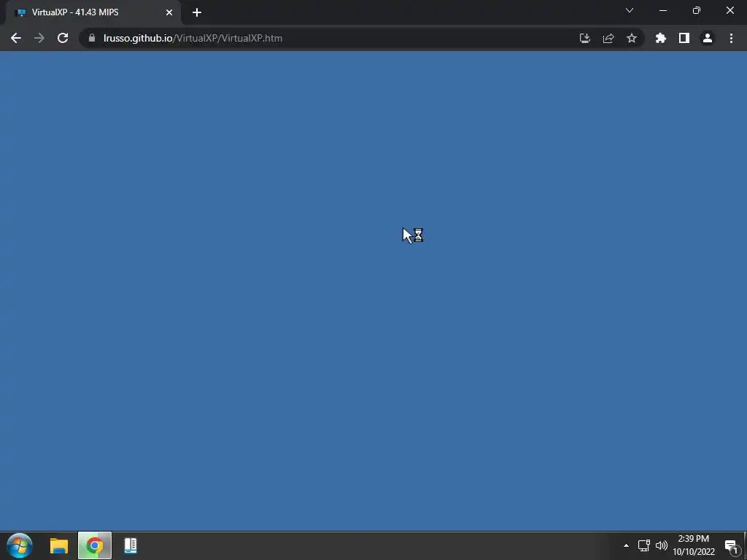747x560 pixels.
Task: Open the Chrome profile menu
Action: point(708,38)
